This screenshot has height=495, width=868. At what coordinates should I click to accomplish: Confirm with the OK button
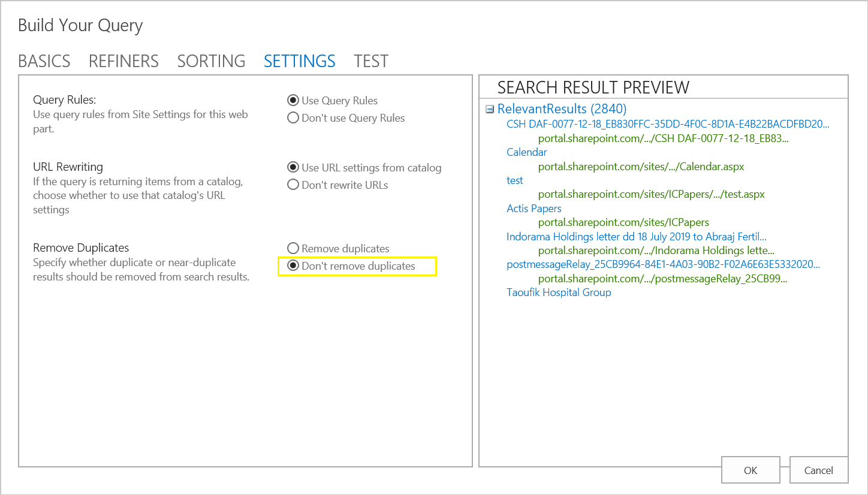[751, 470]
